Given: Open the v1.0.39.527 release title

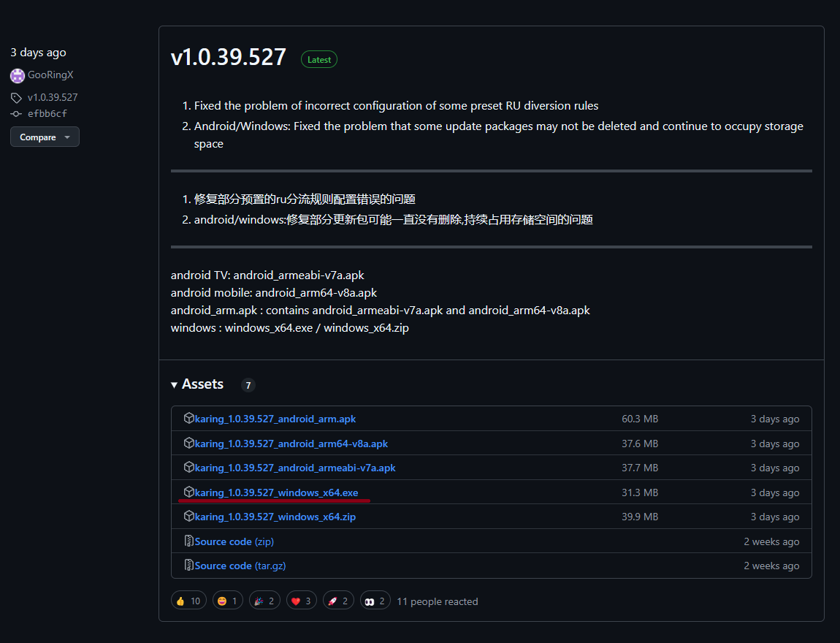Looking at the screenshot, I should pos(229,58).
